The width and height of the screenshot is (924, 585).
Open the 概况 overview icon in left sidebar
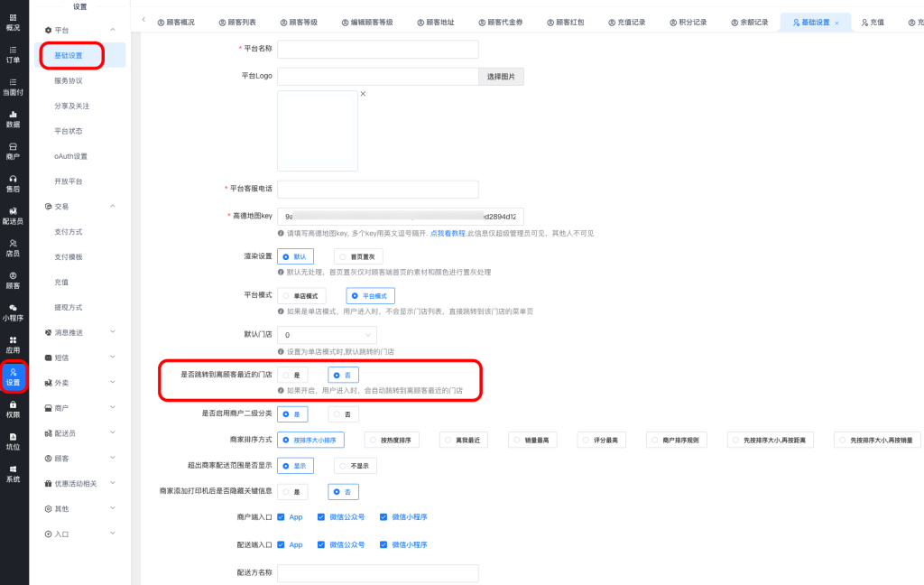[13, 22]
